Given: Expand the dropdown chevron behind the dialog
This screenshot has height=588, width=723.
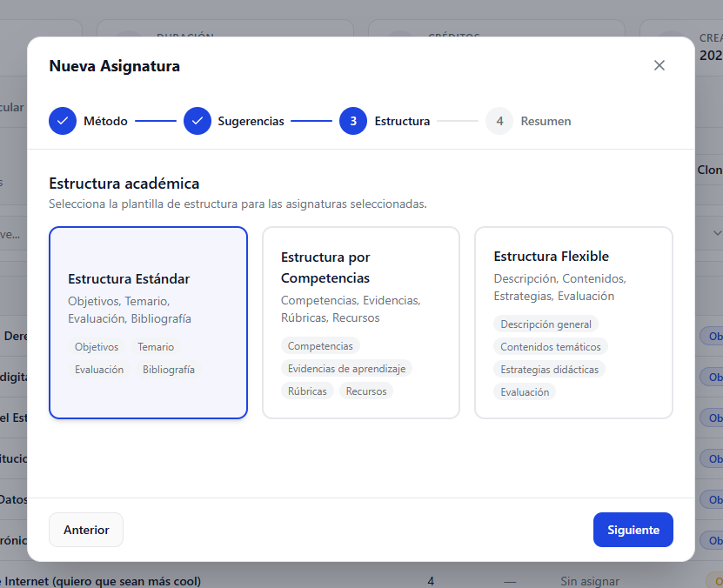Looking at the screenshot, I should [x=717, y=233].
